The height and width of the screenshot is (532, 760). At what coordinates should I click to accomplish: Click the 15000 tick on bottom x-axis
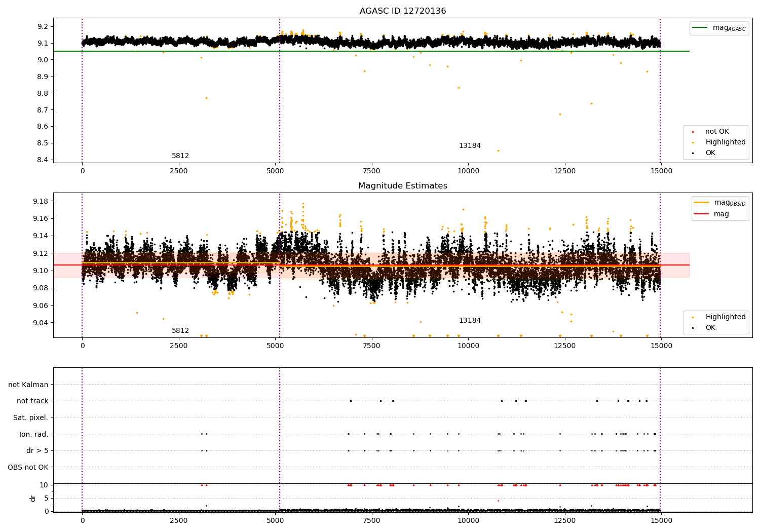click(662, 520)
